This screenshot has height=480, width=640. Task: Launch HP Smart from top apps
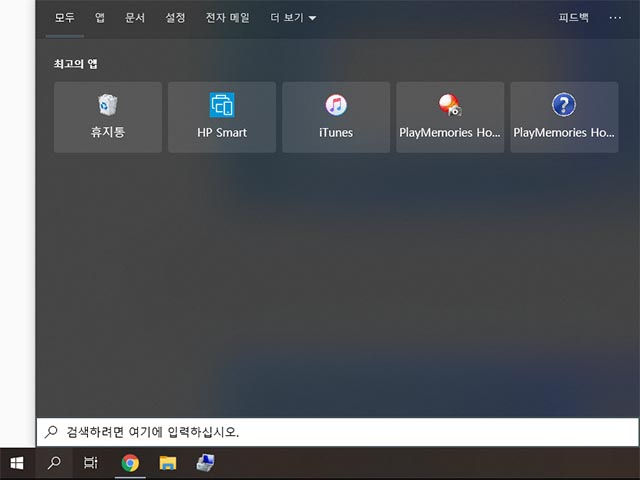pos(222,117)
